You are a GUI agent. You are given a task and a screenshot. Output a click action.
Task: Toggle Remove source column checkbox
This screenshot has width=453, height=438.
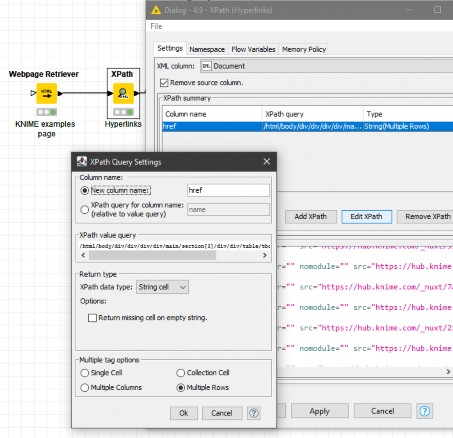pos(164,83)
